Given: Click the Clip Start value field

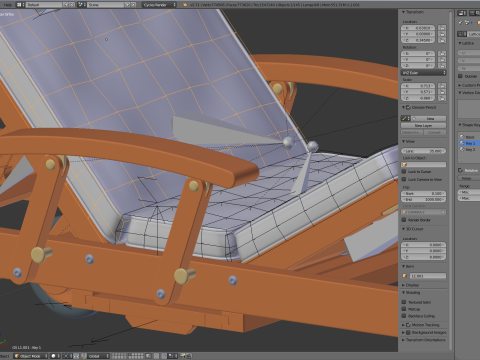Looking at the screenshot, I should (x=423, y=193).
